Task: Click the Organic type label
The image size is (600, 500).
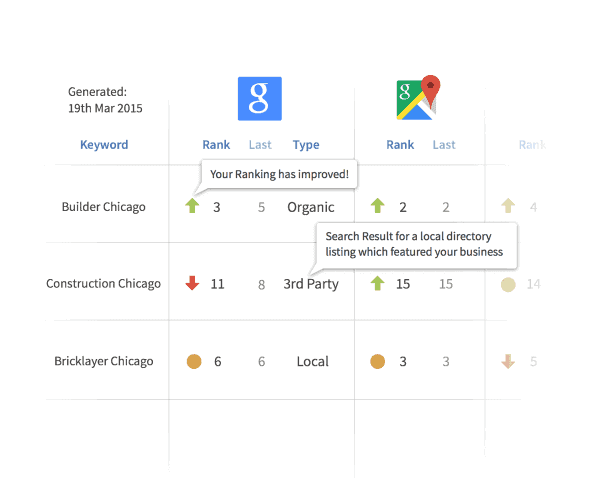Action: pos(311,207)
